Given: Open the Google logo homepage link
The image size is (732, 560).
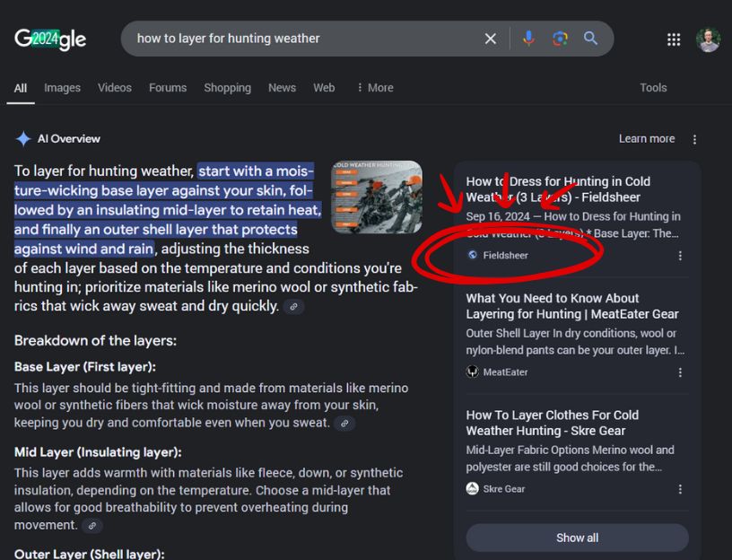Looking at the screenshot, I should pyautogui.click(x=50, y=39).
